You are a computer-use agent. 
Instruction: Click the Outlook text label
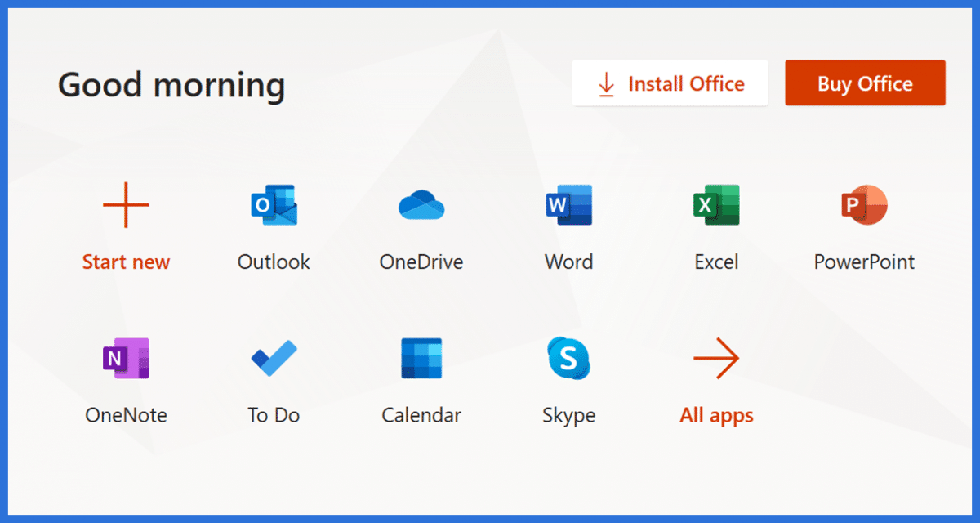point(274,262)
